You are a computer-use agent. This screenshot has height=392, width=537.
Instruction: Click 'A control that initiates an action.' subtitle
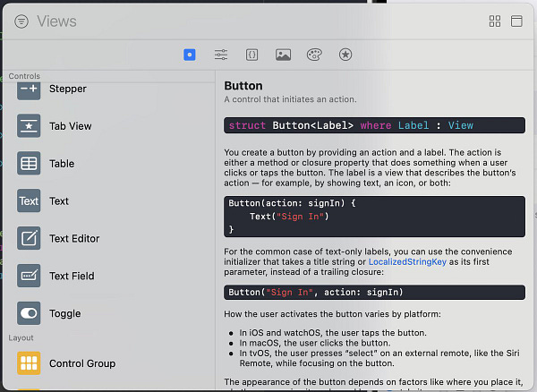point(290,99)
